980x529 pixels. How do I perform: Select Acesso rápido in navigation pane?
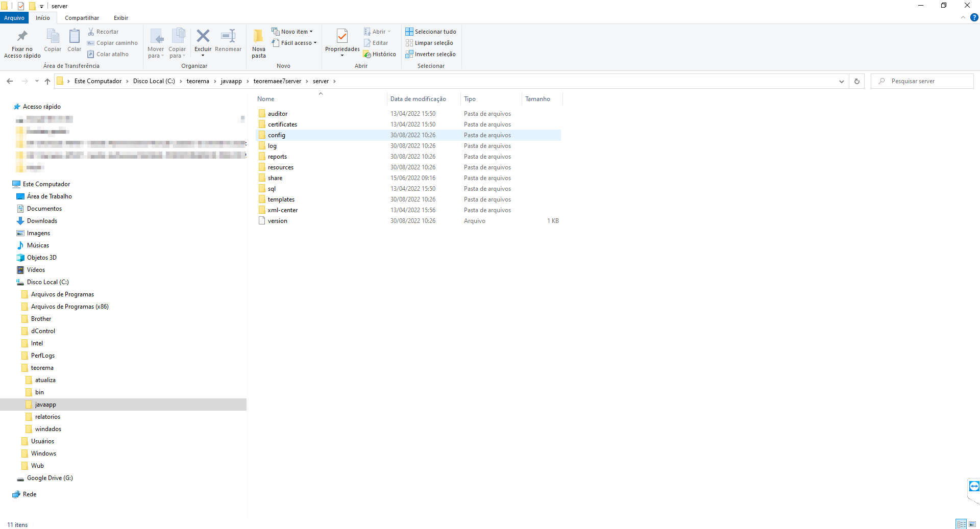[41, 107]
